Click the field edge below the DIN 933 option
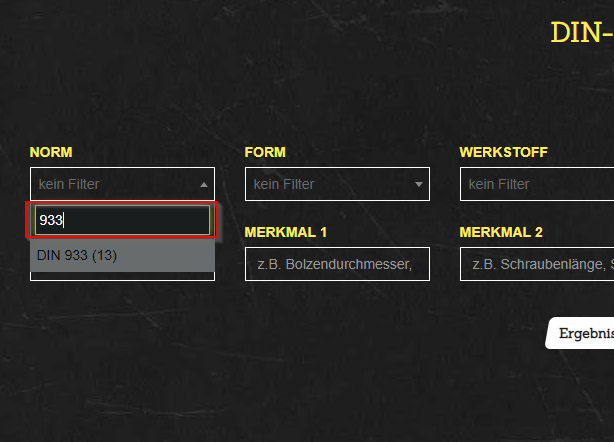Viewport: 614px width, 442px height. 122,277
